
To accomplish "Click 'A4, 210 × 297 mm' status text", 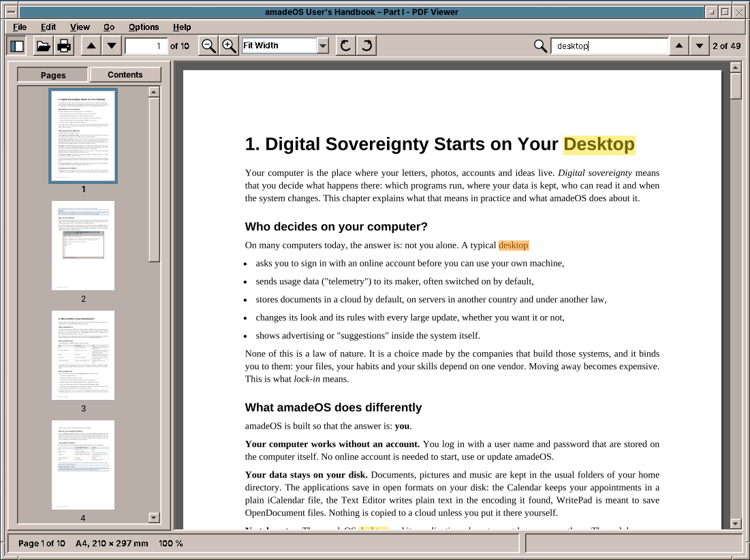I will [x=112, y=543].
